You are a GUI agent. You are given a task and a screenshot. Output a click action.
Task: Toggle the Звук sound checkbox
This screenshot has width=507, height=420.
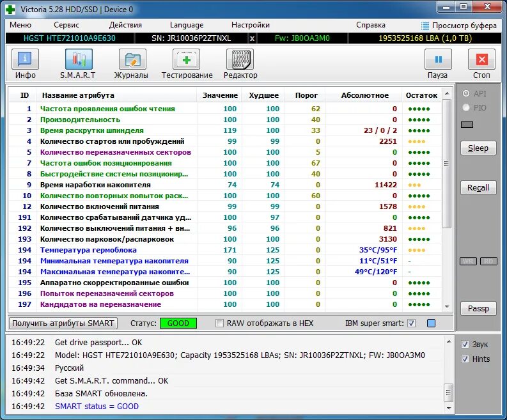(x=465, y=345)
